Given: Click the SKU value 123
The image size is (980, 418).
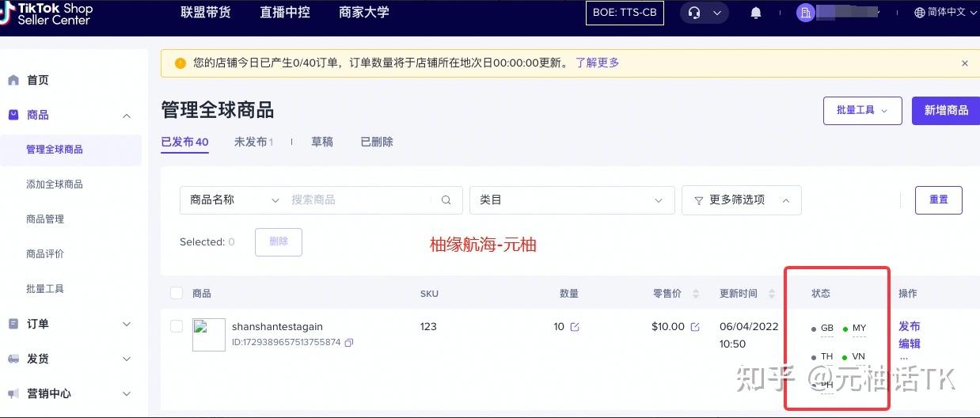Looking at the screenshot, I should tap(428, 326).
